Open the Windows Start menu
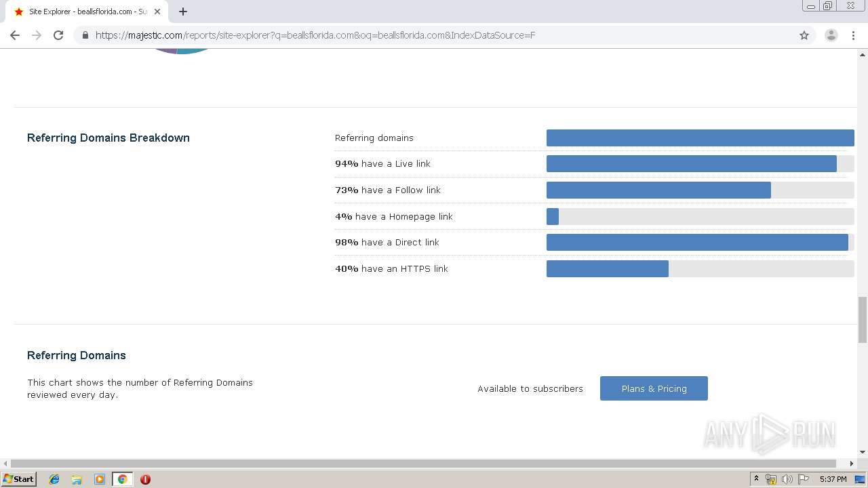Screen dimensions: 868x488 point(18,479)
